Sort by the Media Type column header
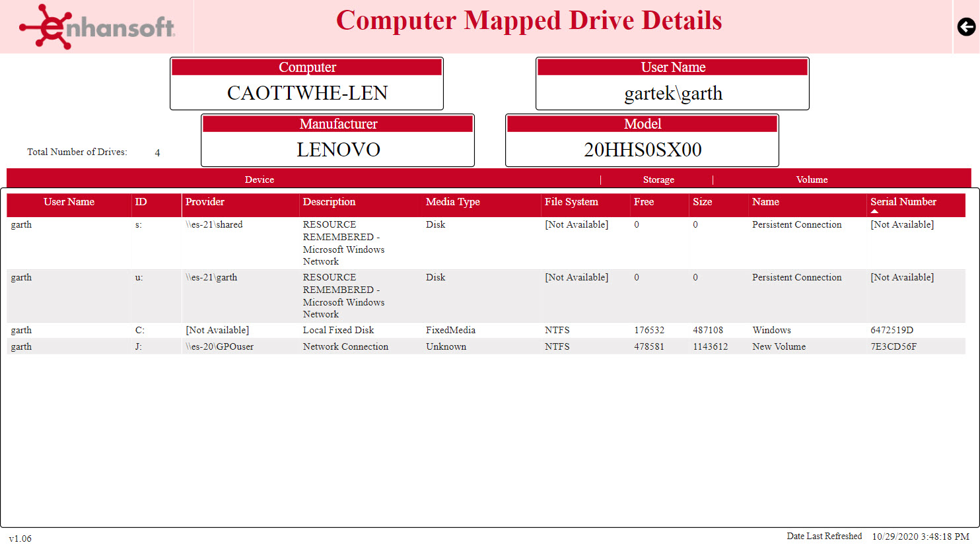The height and width of the screenshot is (551, 980). point(453,202)
